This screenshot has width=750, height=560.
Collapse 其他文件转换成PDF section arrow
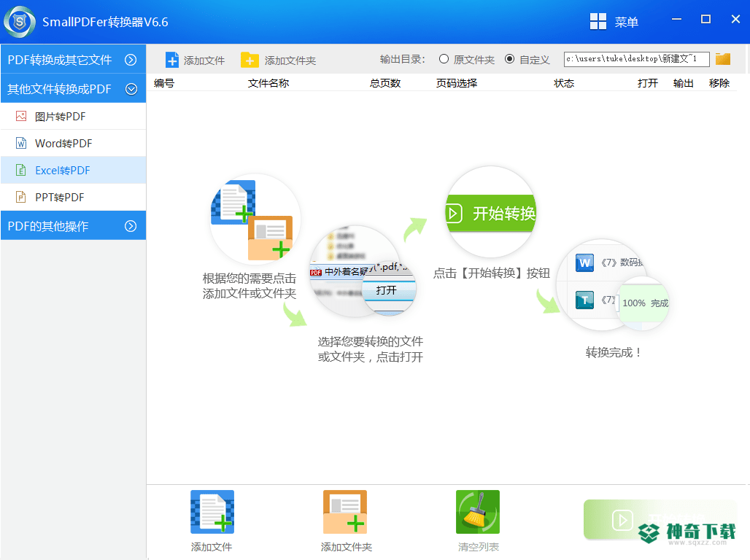click(x=131, y=89)
